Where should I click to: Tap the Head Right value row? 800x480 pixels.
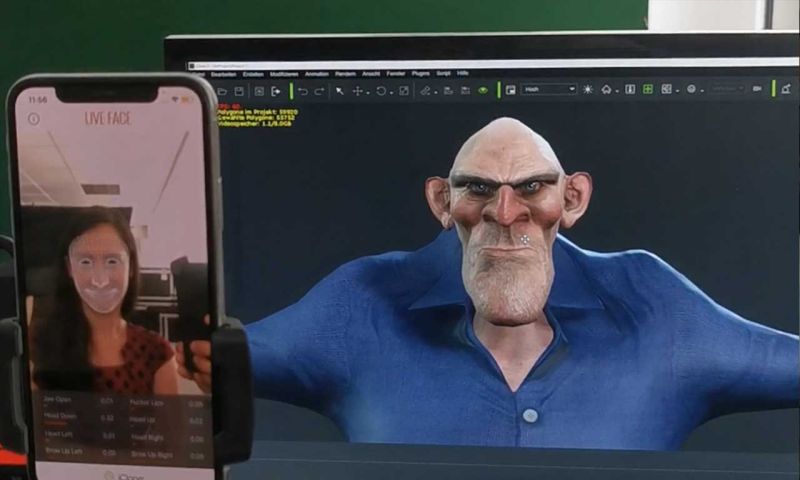[x=167, y=438]
